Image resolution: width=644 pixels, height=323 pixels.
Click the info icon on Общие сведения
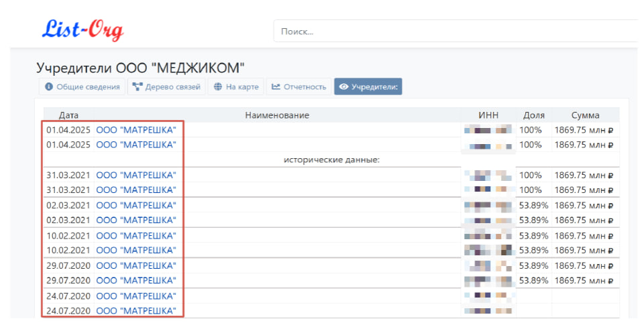pos(49,87)
